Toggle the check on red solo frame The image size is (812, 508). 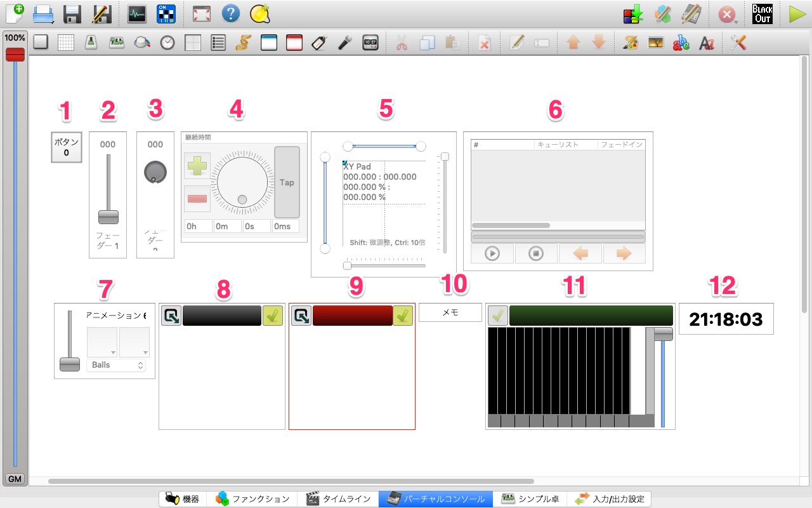click(403, 316)
